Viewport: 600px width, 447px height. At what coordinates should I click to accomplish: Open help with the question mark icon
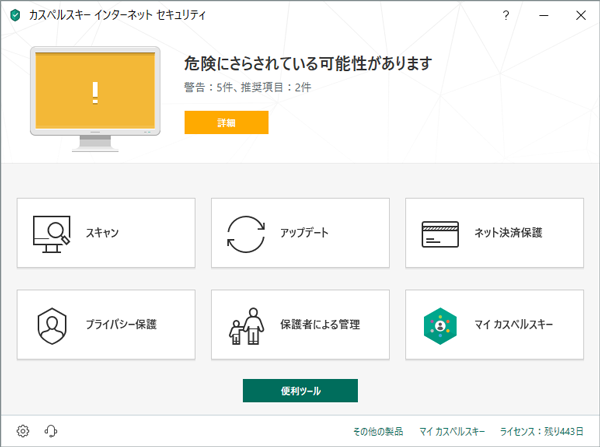click(x=506, y=15)
